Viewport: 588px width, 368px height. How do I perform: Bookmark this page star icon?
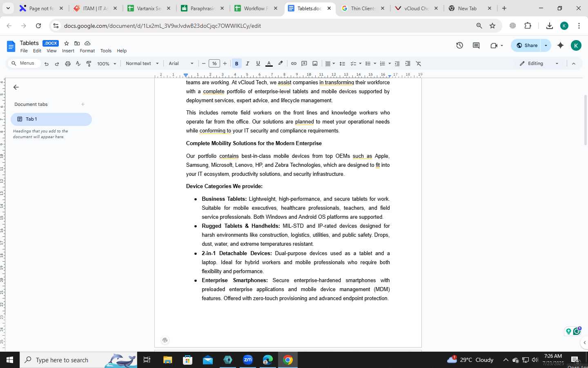point(492,26)
